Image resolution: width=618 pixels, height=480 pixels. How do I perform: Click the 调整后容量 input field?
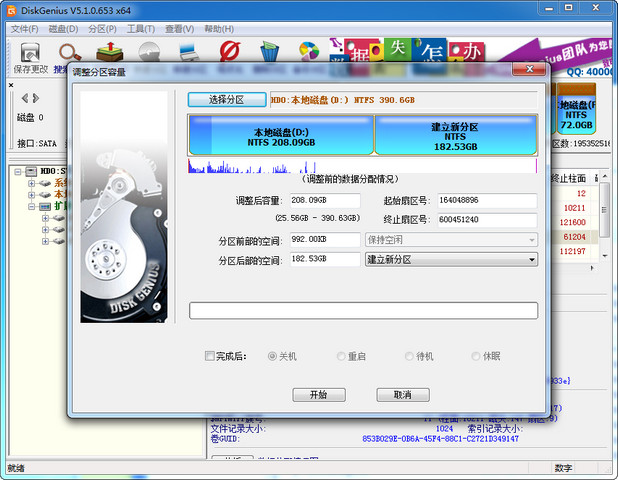pos(325,200)
